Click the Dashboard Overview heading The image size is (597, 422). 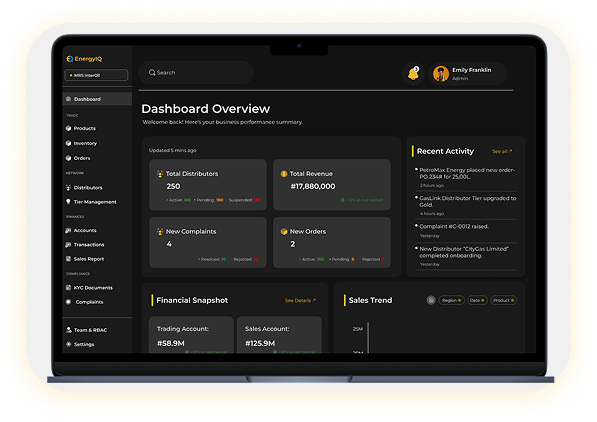click(206, 109)
